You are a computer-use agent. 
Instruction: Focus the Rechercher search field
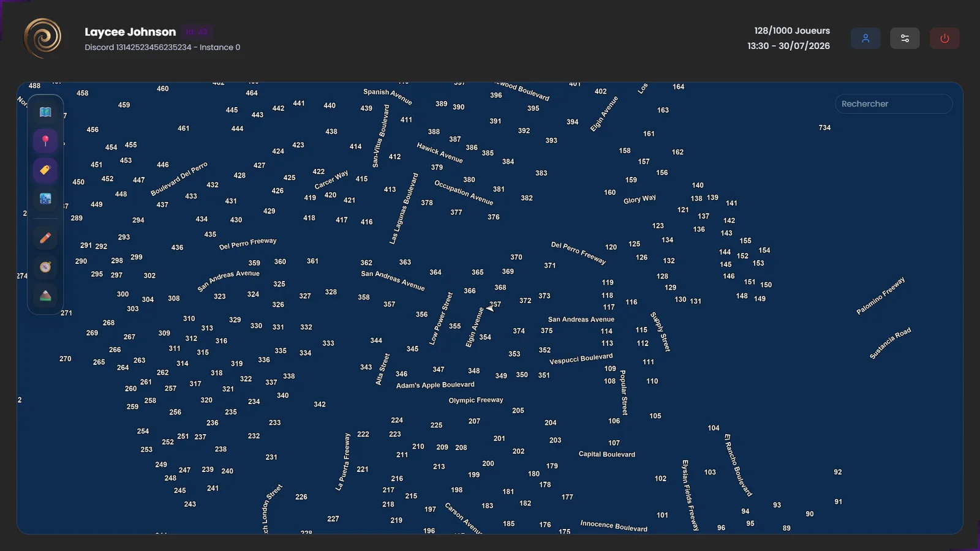tap(894, 103)
